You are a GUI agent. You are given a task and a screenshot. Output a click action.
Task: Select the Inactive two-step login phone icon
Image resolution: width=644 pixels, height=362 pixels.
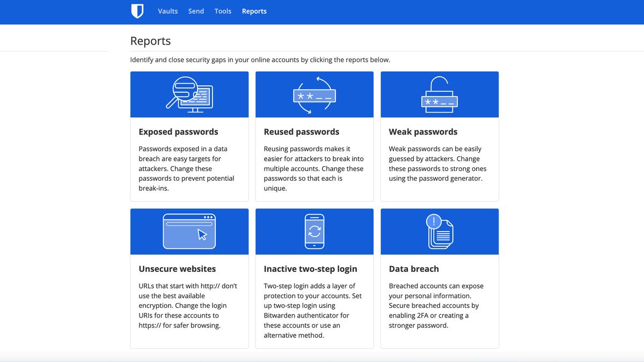coord(314,231)
